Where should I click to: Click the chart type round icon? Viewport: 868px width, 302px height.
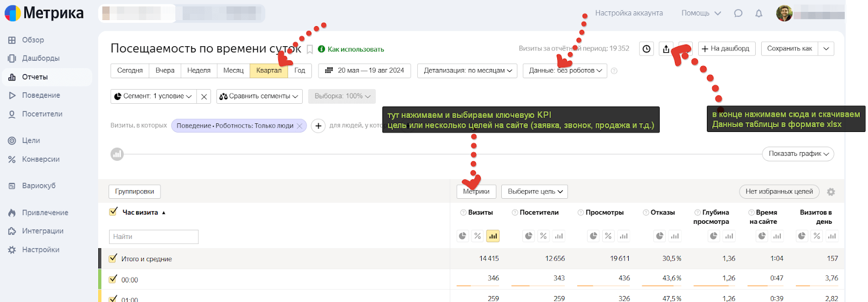[117, 154]
